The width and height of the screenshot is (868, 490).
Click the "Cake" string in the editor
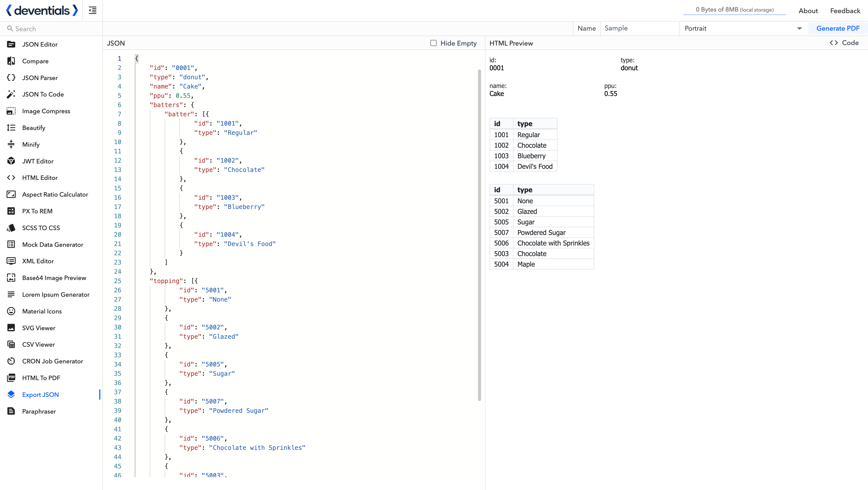click(190, 86)
